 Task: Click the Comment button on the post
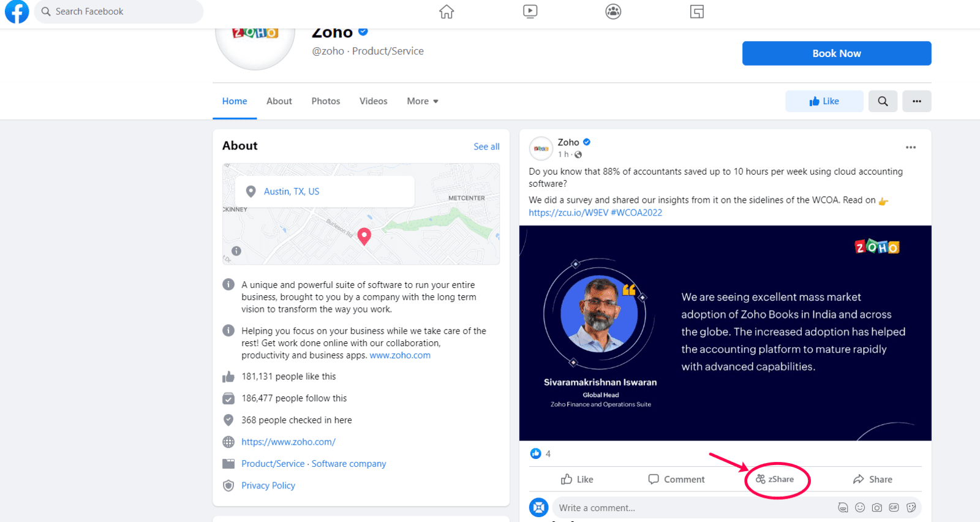click(x=676, y=479)
